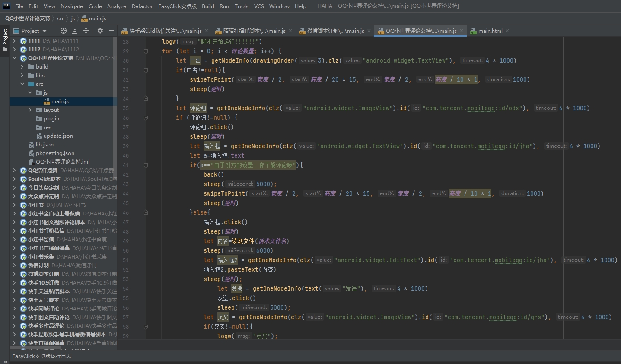
Task: Expand the libs folder
Action: [22, 76]
